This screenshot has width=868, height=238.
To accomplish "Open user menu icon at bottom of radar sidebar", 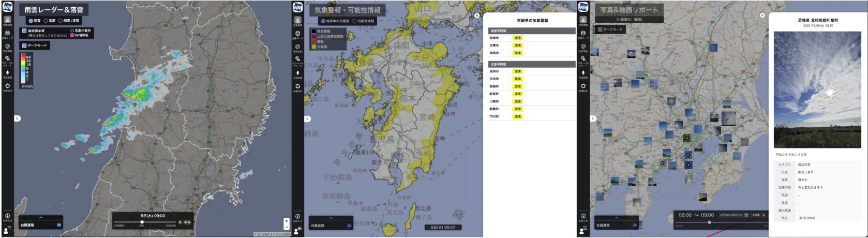I will (x=7, y=228).
